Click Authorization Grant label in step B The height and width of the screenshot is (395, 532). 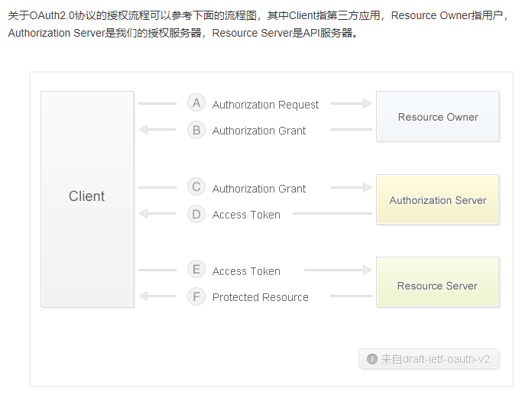[258, 131]
